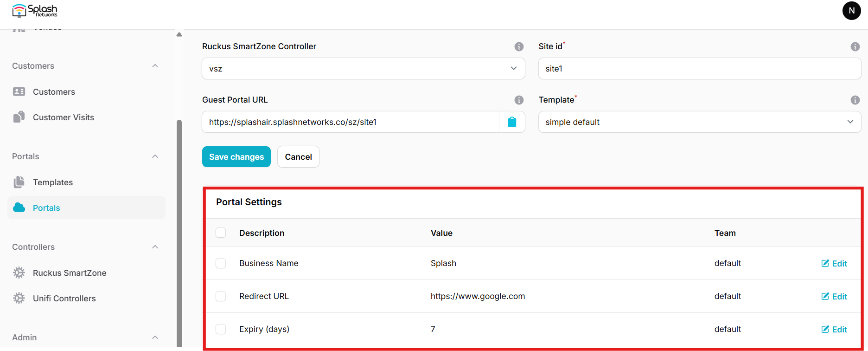The width and height of the screenshot is (868, 351).
Task: Click info icon beside Ruckus SmartZone Controller
Action: click(519, 46)
